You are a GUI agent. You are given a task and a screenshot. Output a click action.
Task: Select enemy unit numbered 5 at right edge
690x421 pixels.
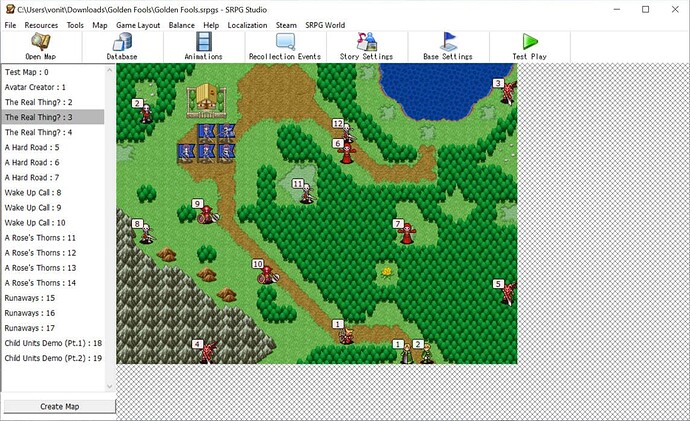509,293
